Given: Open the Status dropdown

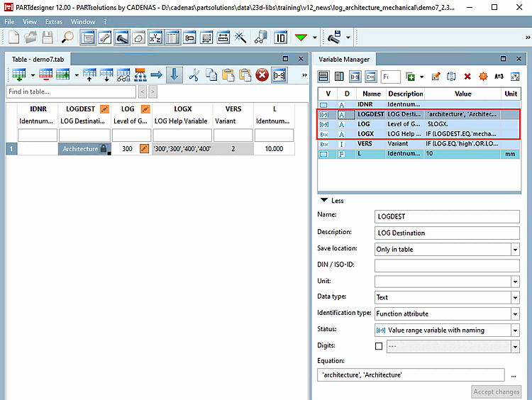Looking at the screenshot, I should click(514, 330).
